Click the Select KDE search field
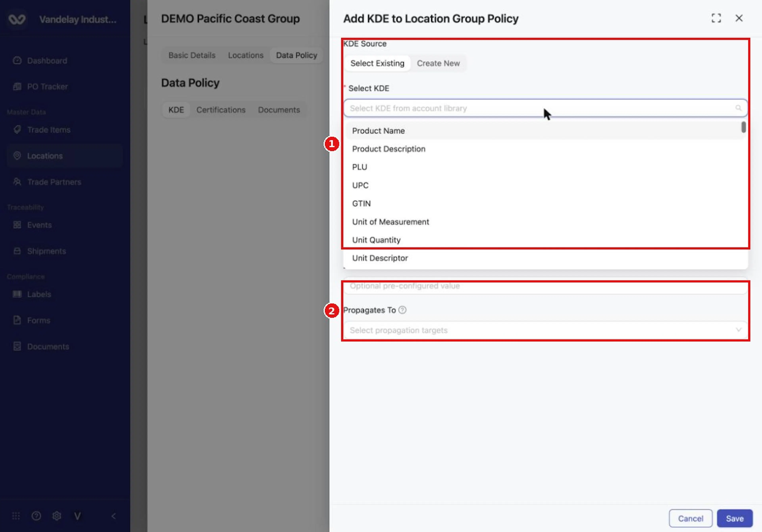This screenshot has height=532, width=762. click(545, 108)
